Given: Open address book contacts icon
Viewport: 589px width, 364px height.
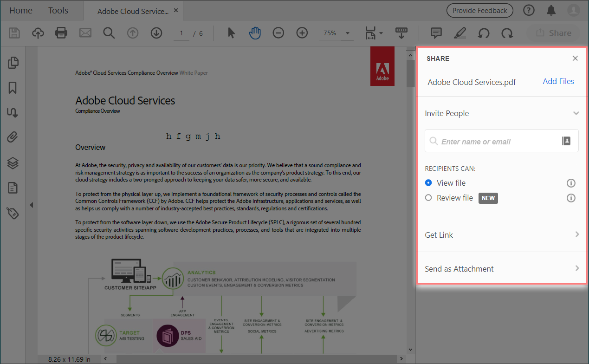Looking at the screenshot, I should point(566,141).
